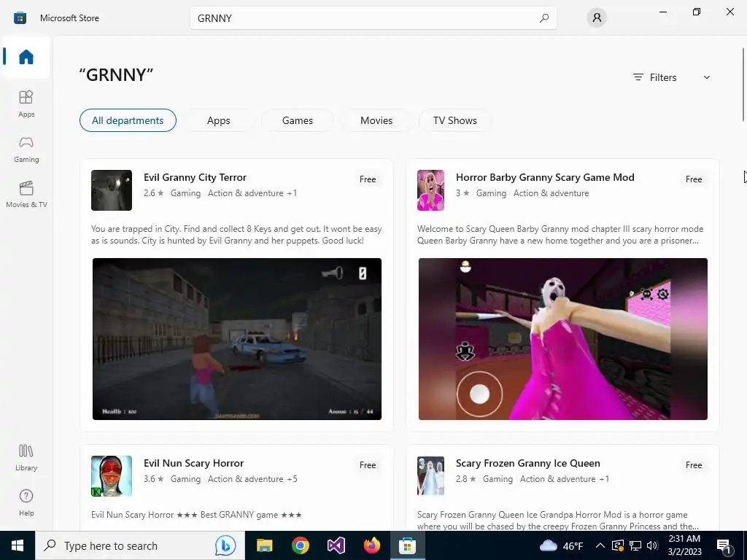Image resolution: width=747 pixels, height=560 pixels.
Task: Open the Evil Granny City Terror title
Action: 195,177
